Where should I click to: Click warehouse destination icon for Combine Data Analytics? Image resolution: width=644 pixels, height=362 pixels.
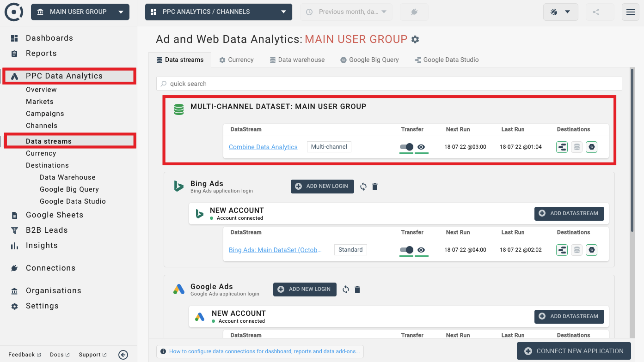(x=577, y=147)
